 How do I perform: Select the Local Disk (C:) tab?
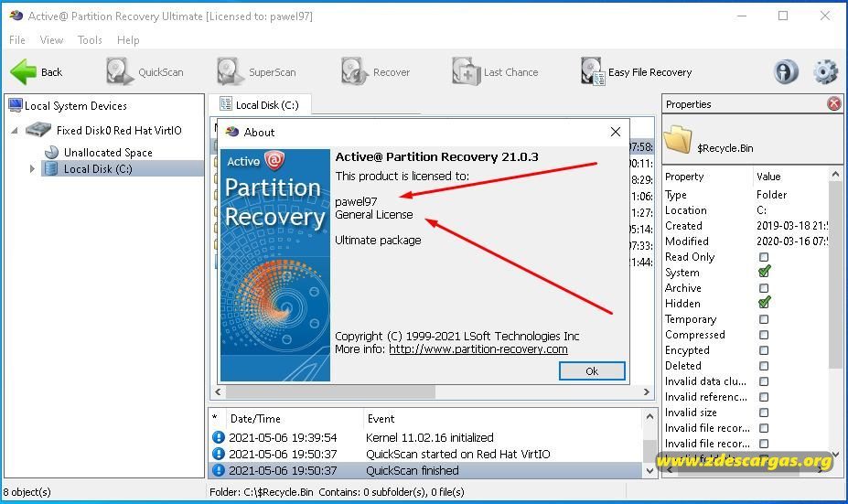(x=260, y=105)
